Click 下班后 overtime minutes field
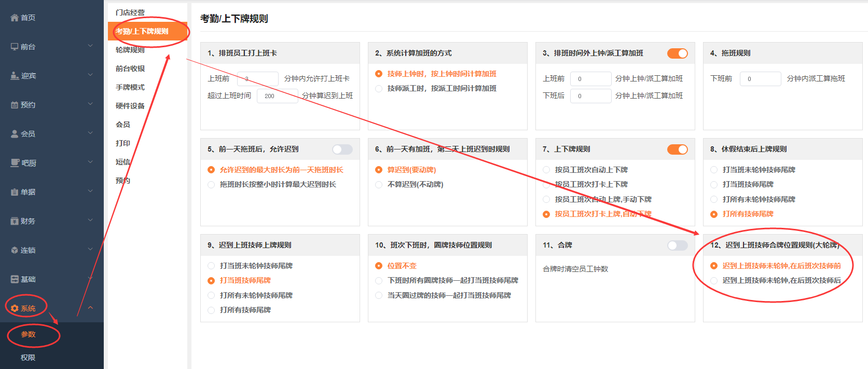The image size is (868, 369). (591, 96)
